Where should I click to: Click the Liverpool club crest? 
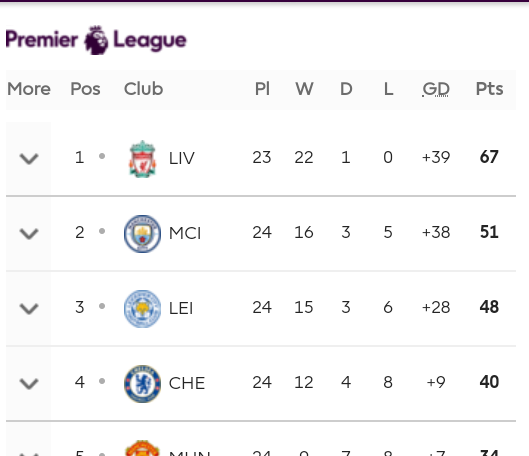(142, 159)
